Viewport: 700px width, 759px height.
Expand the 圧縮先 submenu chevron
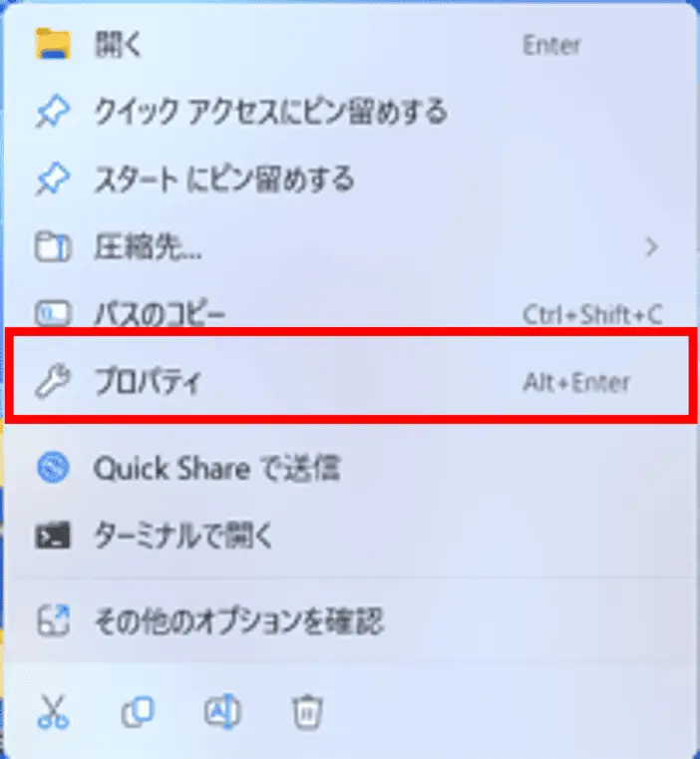pyautogui.click(x=652, y=247)
